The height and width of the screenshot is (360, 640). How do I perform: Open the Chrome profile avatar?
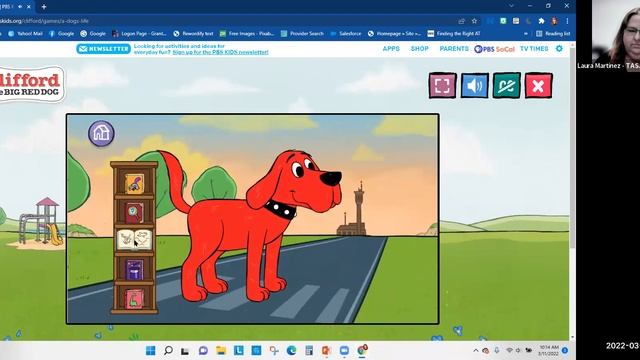point(554,21)
